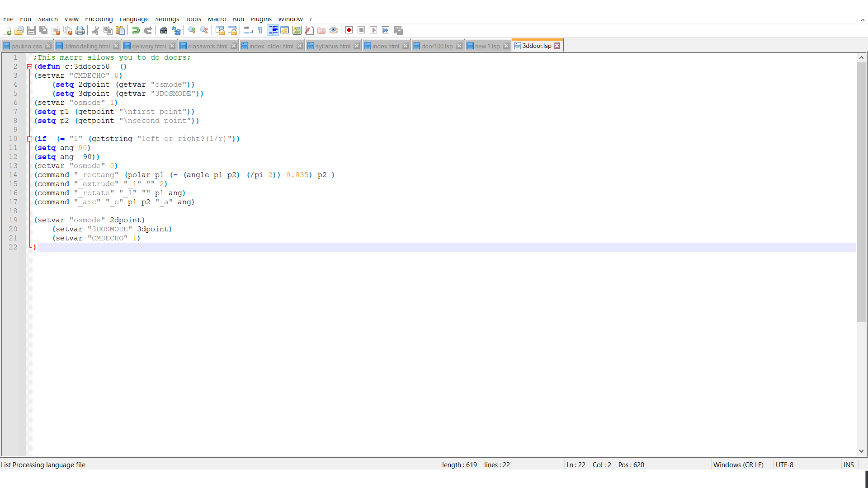Image resolution: width=868 pixels, height=488 pixels.
Task: Switch to the delivery.html tab
Action: click(149, 46)
